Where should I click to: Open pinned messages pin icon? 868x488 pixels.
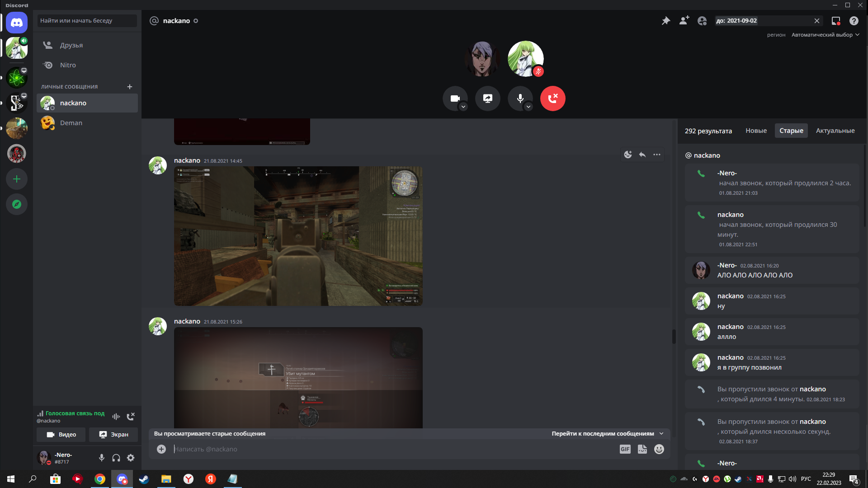[666, 21]
